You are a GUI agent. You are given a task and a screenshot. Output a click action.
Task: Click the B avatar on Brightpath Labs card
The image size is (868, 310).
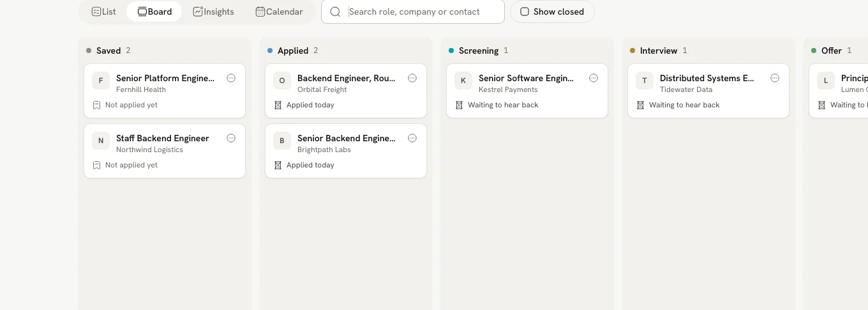pos(282,141)
